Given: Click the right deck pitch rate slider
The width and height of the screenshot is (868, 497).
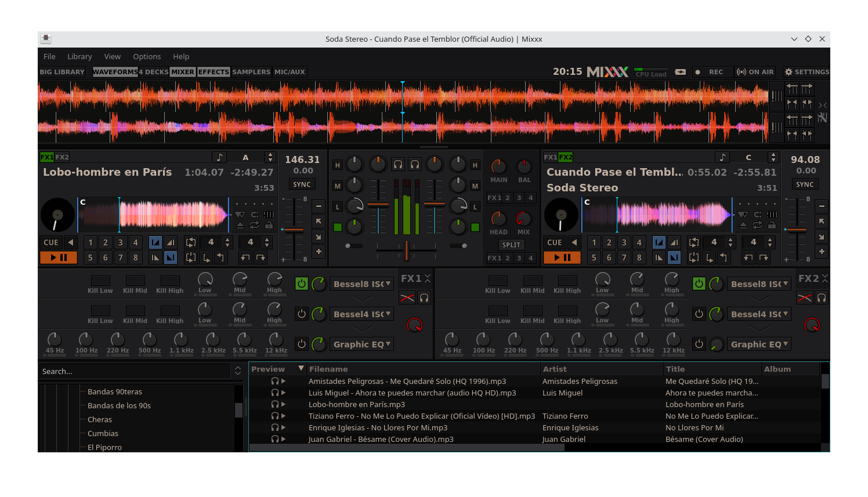Looking at the screenshot, I should (x=797, y=230).
